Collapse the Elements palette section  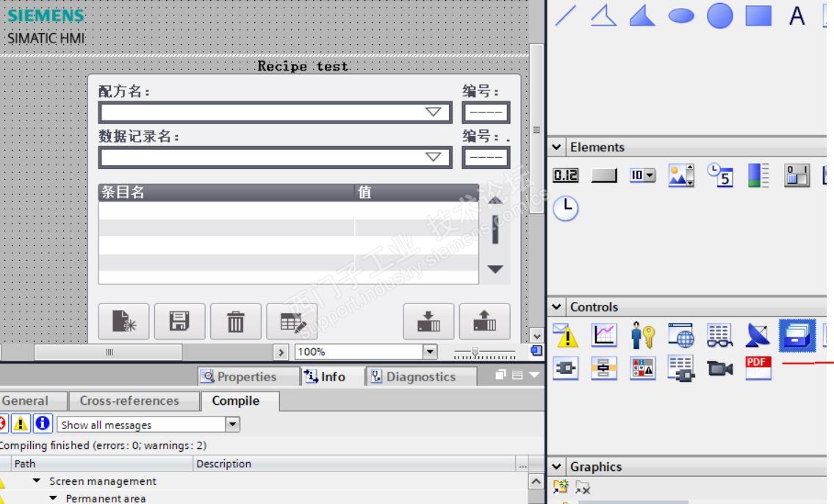[x=556, y=147]
